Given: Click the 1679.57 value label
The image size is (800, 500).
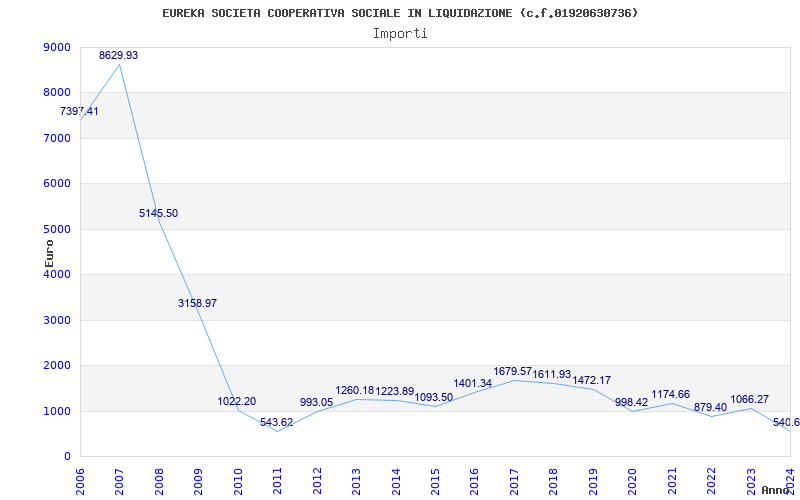Looking at the screenshot, I should (x=513, y=371).
